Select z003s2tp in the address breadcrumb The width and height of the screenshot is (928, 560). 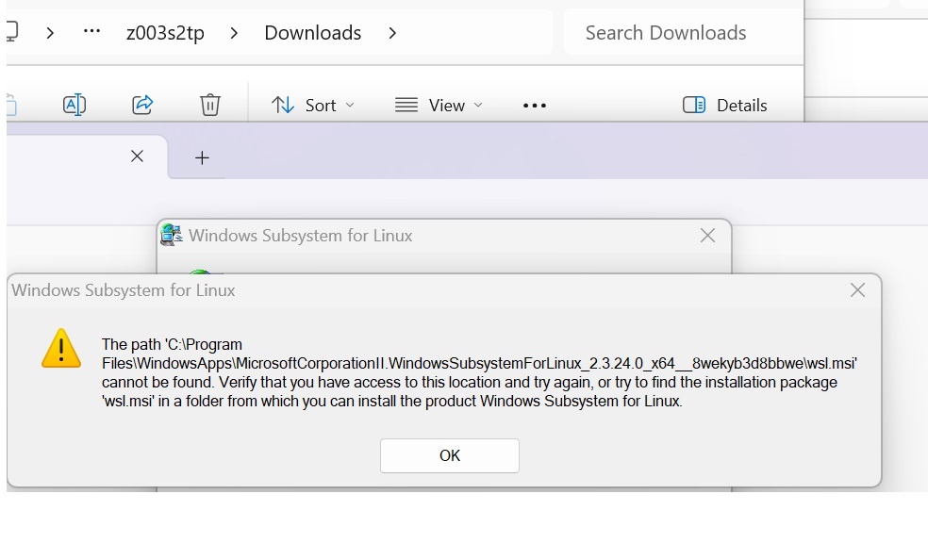165,32
